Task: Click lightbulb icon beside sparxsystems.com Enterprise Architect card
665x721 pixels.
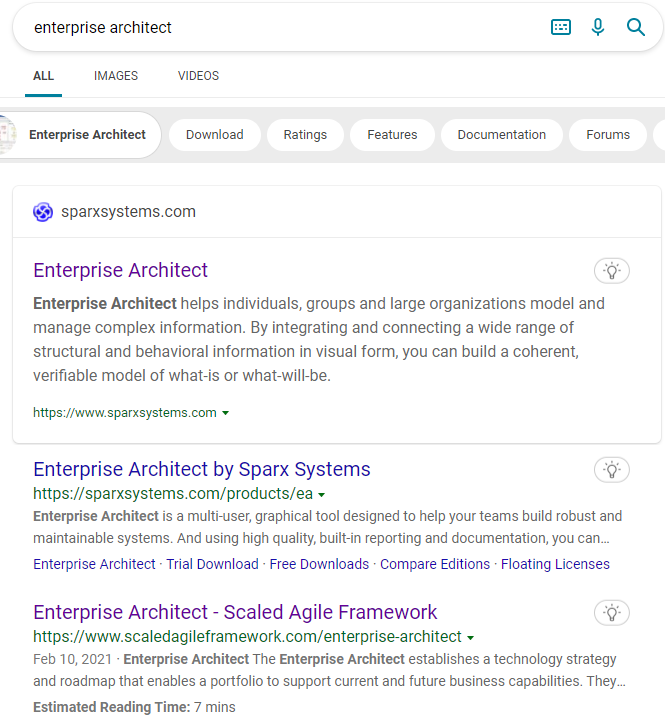Action: [x=612, y=271]
